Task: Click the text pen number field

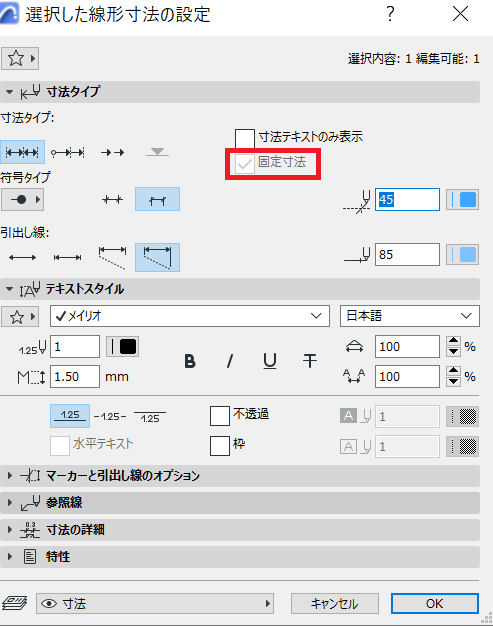Action: coord(75,347)
